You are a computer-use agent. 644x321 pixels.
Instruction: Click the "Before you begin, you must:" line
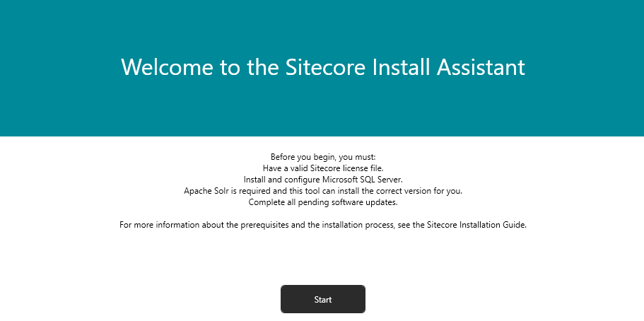322,157
